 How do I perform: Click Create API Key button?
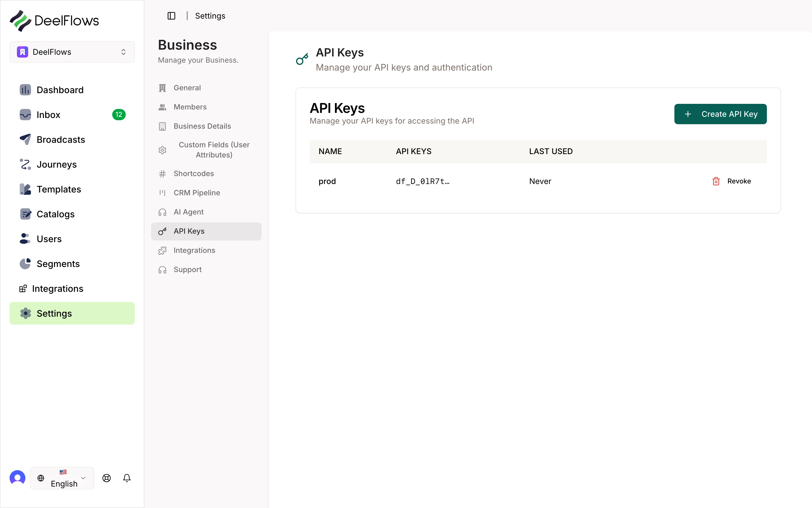pyautogui.click(x=720, y=114)
